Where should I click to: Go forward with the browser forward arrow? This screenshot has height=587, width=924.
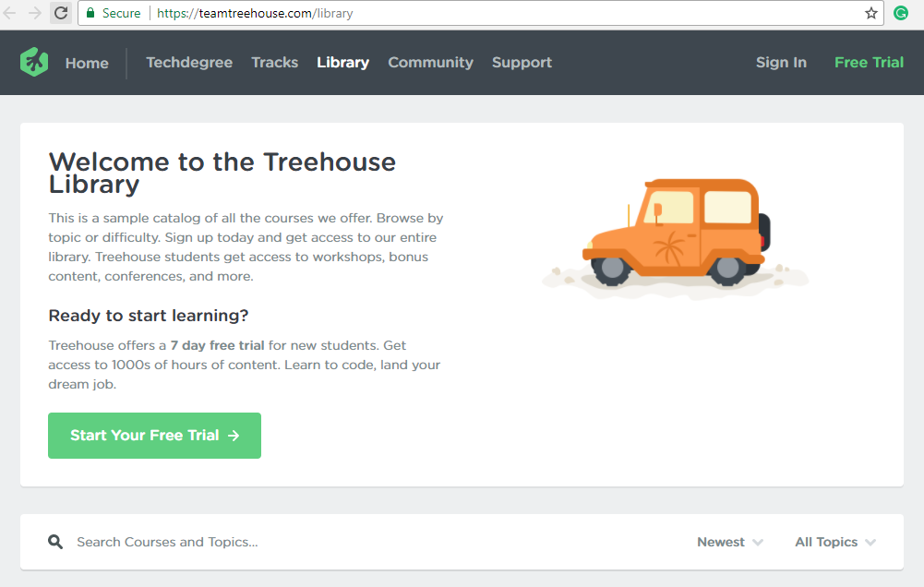pos(35,13)
